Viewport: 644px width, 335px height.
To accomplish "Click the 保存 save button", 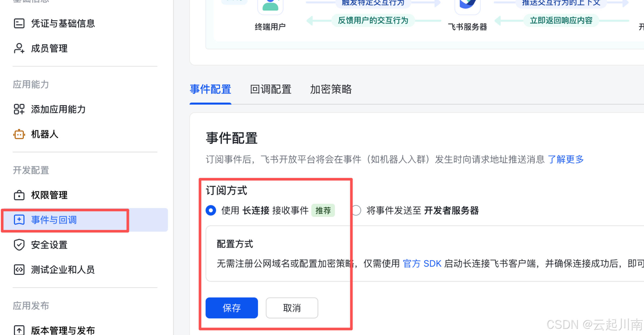I will pos(231,308).
